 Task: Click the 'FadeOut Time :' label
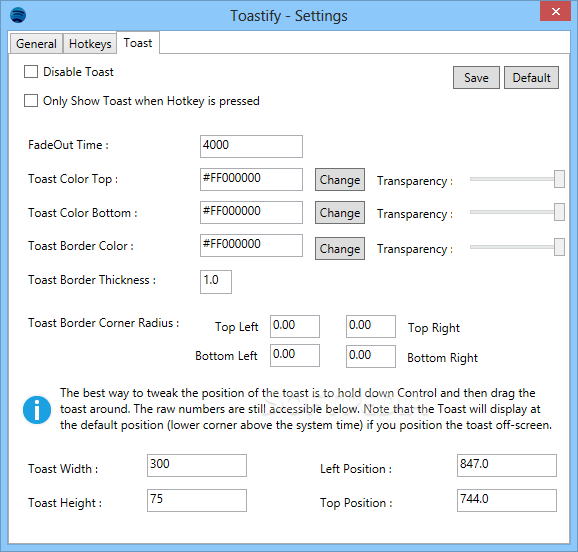click(69, 145)
